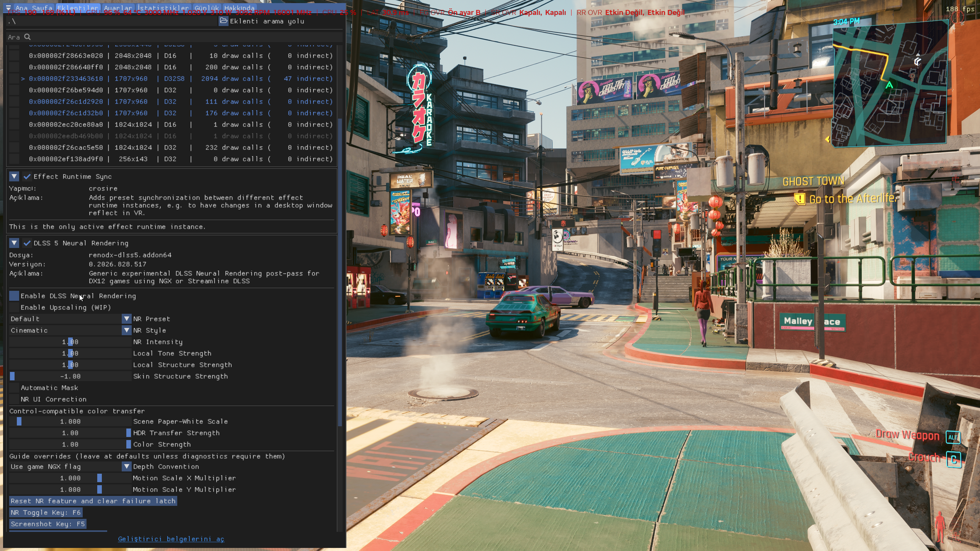Click the NR Intensity slider
The width and height of the screenshot is (980, 551).
click(x=70, y=342)
